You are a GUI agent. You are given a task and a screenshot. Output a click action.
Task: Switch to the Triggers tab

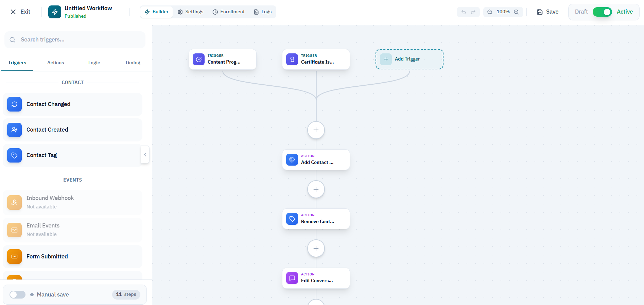point(17,63)
